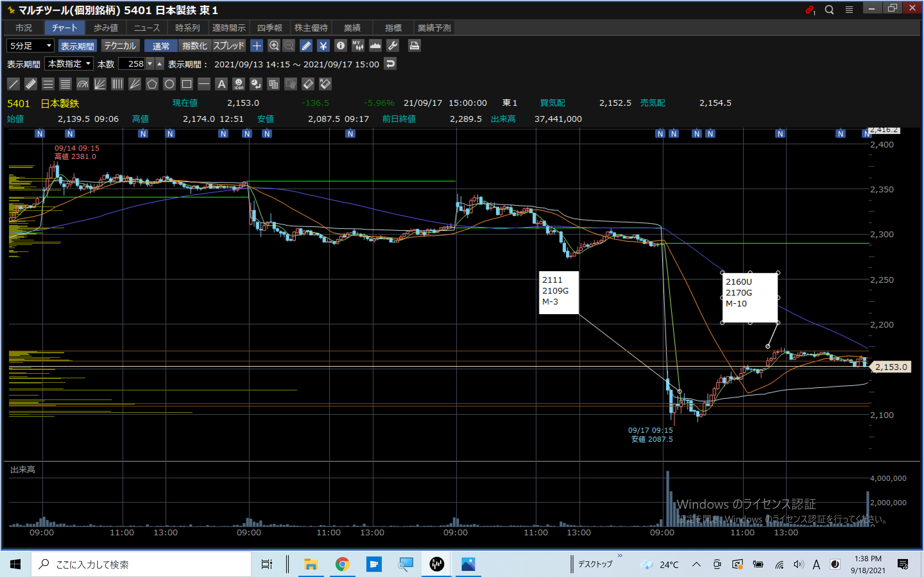
Task: Open the 四季報 tab
Action: click(269, 28)
